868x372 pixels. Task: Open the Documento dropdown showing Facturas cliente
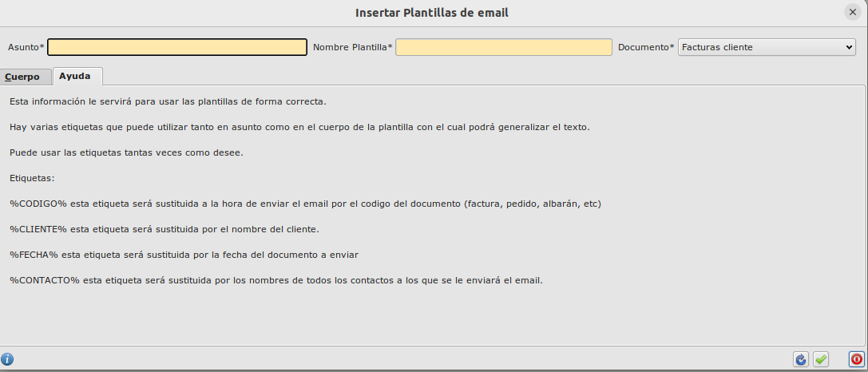point(767,47)
